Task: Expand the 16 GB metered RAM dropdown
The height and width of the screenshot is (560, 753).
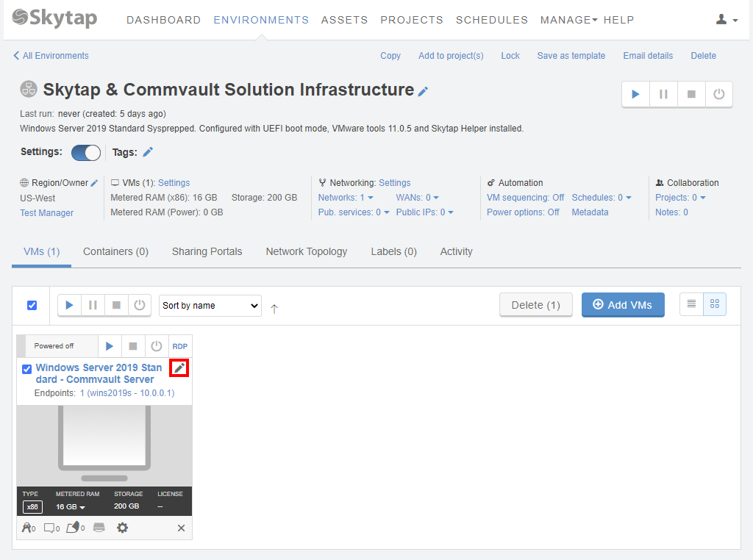Action: [x=70, y=507]
